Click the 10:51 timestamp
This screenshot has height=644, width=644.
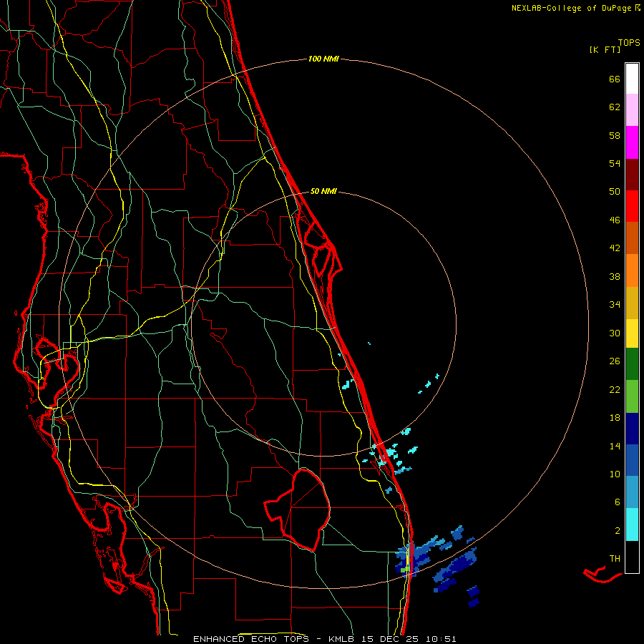[441, 639]
